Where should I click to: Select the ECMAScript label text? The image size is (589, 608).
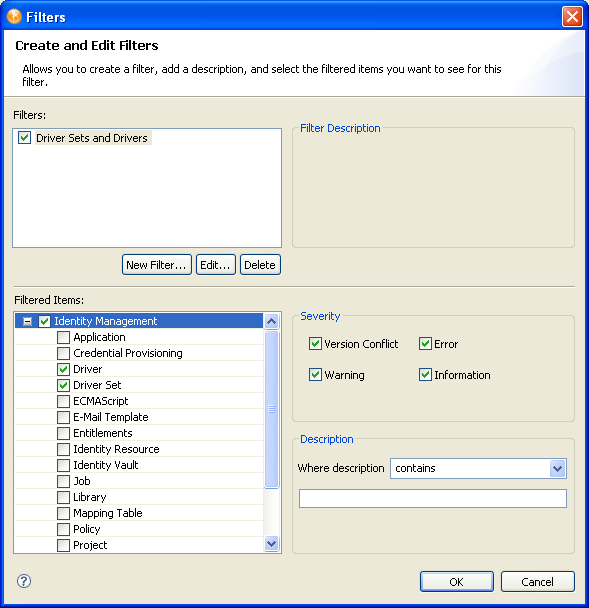100,401
